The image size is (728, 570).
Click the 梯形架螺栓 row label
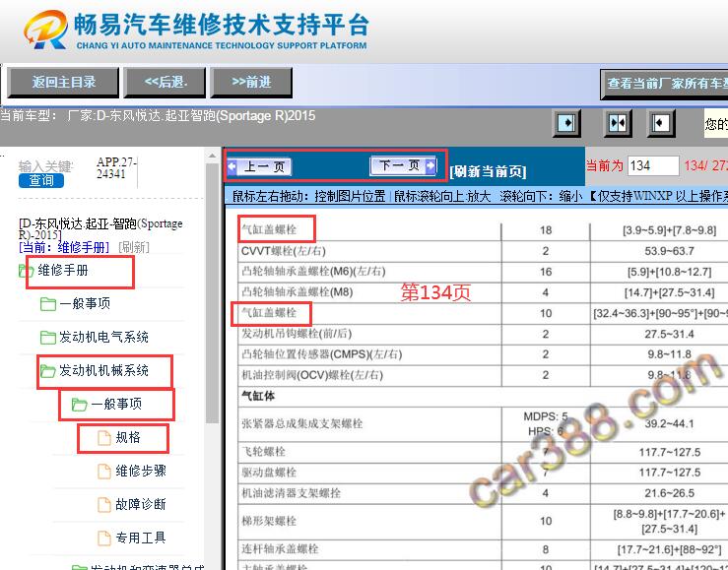coord(269,521)
